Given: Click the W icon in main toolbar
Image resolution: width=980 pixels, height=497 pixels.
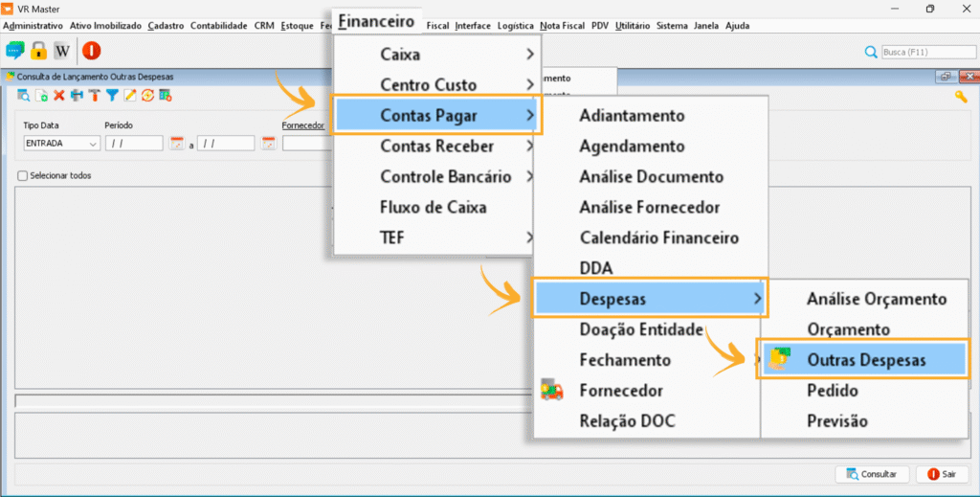Looking at the screenshot, I should [x=62, y=51].
